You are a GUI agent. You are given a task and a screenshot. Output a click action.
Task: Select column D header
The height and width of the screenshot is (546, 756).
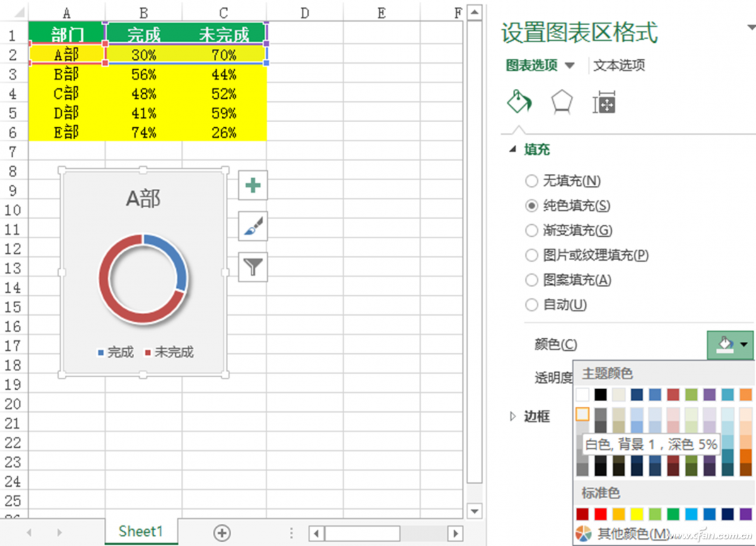[305, 13]
